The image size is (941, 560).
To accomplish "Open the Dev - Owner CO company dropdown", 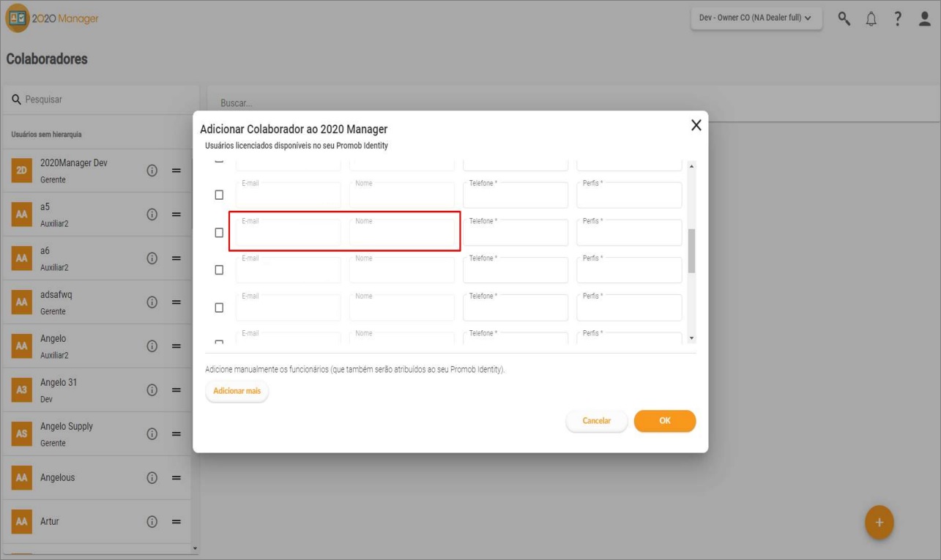I will coord(756,18).
